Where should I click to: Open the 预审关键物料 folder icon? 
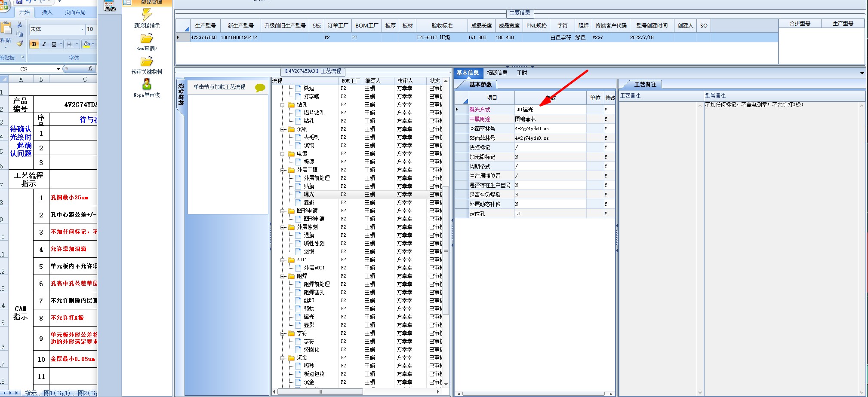click(147, 61)
